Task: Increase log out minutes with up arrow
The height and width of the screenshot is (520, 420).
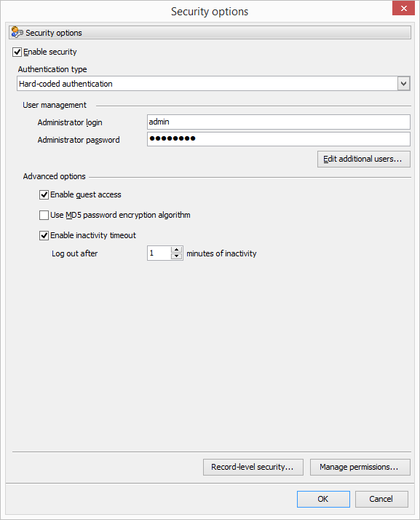Action: 177,250
